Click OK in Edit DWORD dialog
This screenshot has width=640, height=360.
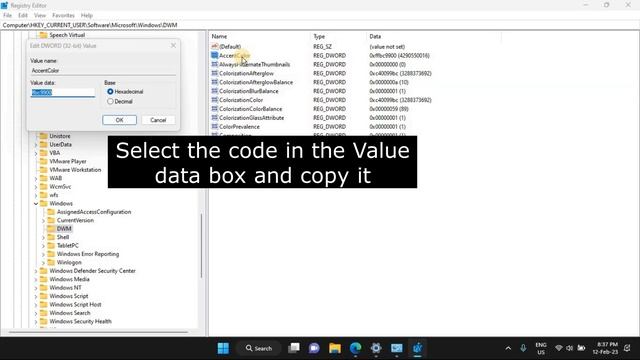coord(120,120)
